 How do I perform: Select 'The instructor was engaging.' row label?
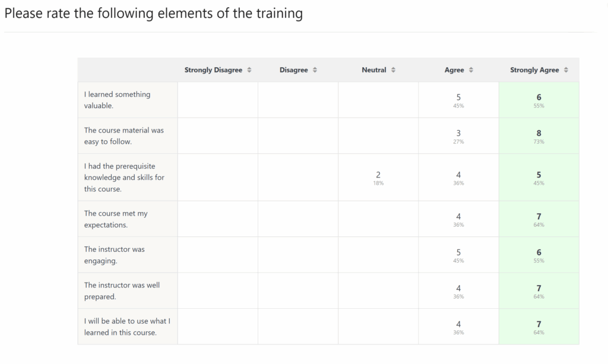click(x=115, y=255)
